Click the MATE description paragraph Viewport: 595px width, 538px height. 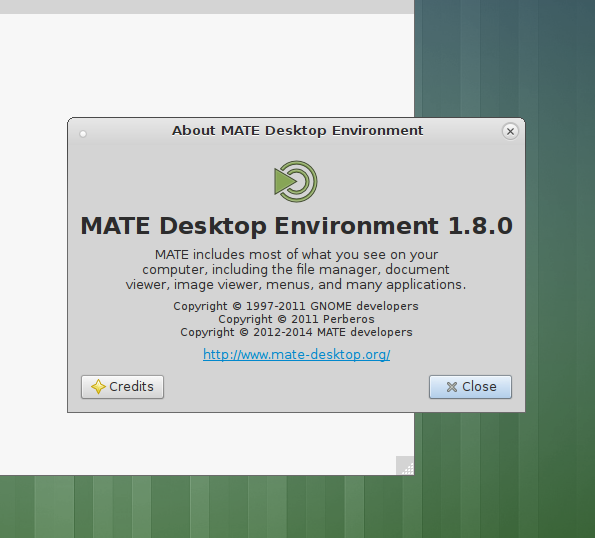(296, 269)
